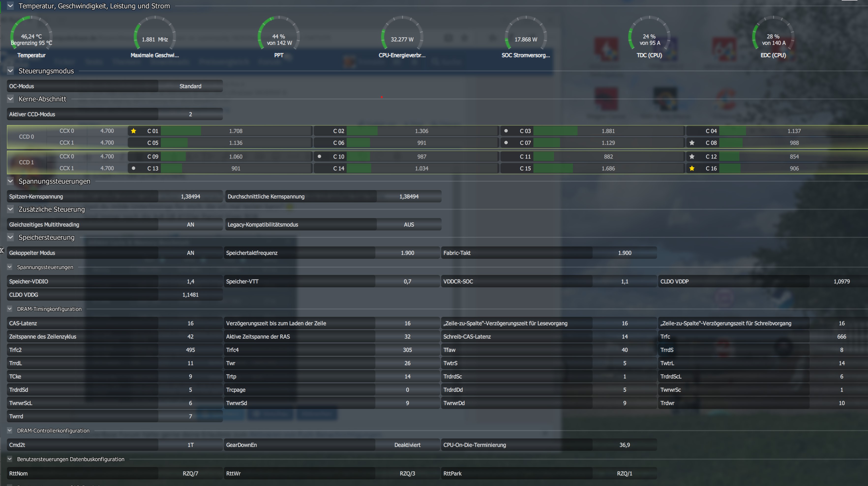Collapse the DRAM-Timingkonfiguration subsection
Screen dimensions: 868x486
point(10,309)
